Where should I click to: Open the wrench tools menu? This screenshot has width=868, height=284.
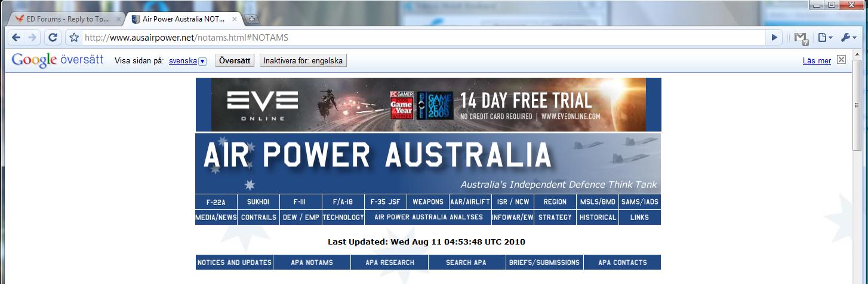tap(848, 38)
